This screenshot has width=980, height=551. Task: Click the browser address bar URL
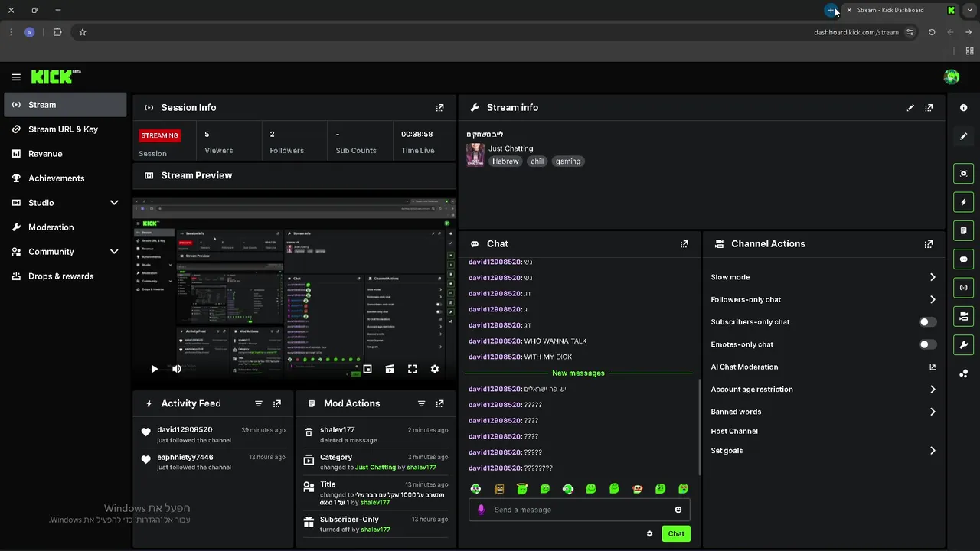pos(856,32)
